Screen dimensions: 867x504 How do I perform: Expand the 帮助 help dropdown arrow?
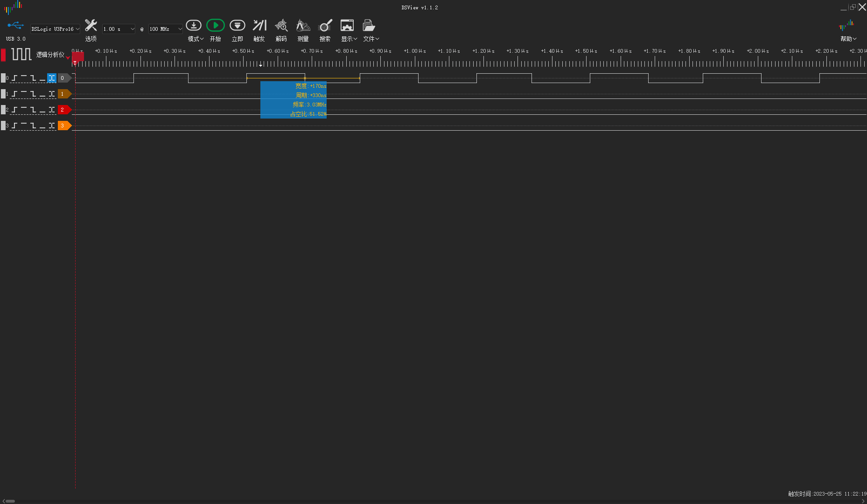854,39
